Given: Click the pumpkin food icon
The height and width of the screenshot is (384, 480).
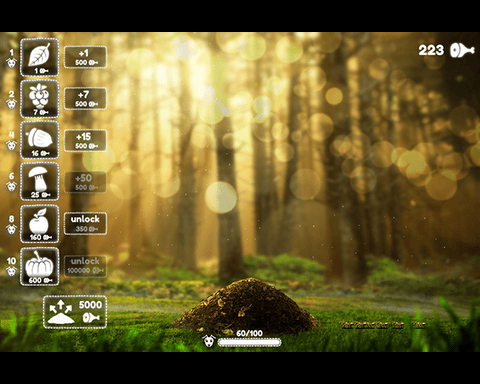Looking at the screenshot, I should coord(40,266).
